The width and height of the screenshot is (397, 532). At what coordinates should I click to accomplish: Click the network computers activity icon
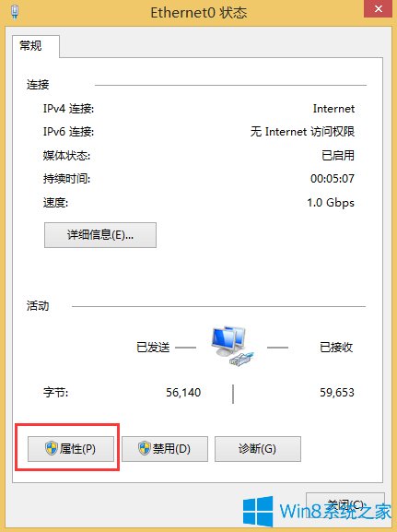pyautogui.click(x=232, y=346)
